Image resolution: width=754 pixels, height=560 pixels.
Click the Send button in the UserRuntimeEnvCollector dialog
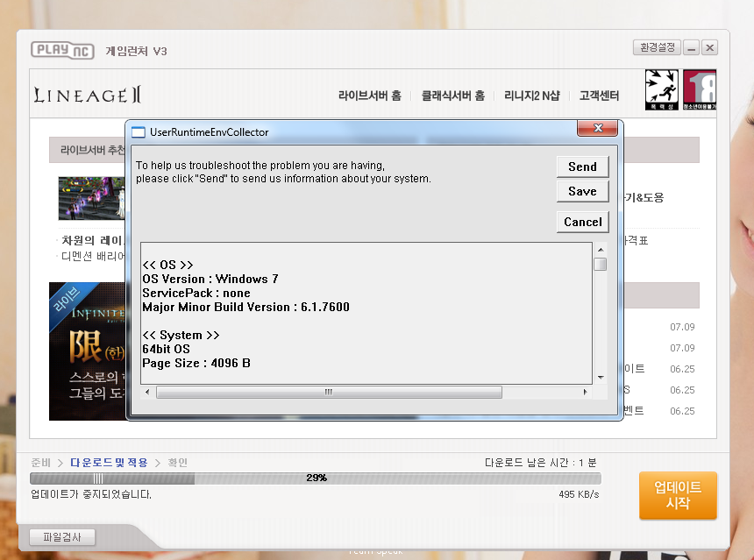click(582, 167)
